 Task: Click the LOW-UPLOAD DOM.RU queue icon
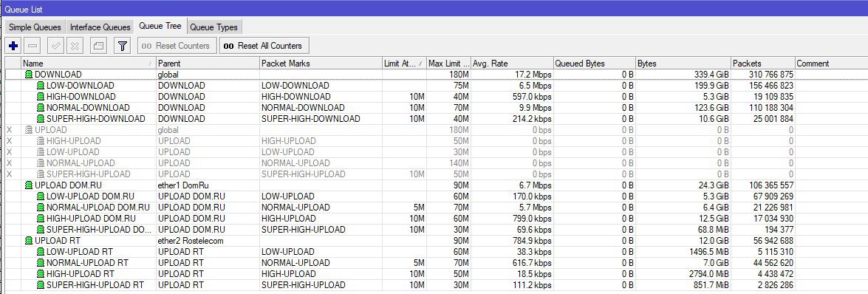click(x=41, y=196)
